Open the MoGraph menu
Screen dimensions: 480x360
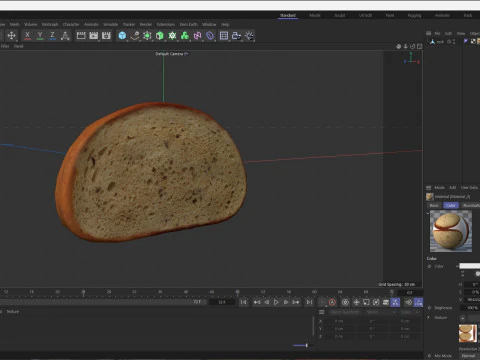click(x=50, y=24)
